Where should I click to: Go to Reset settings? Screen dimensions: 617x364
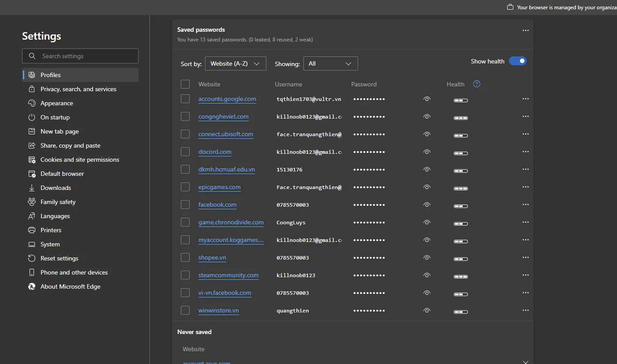(81, 258)
